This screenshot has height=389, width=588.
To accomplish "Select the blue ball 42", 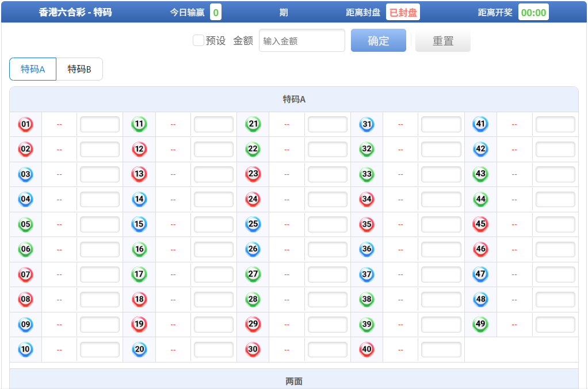I will (480, 149).
